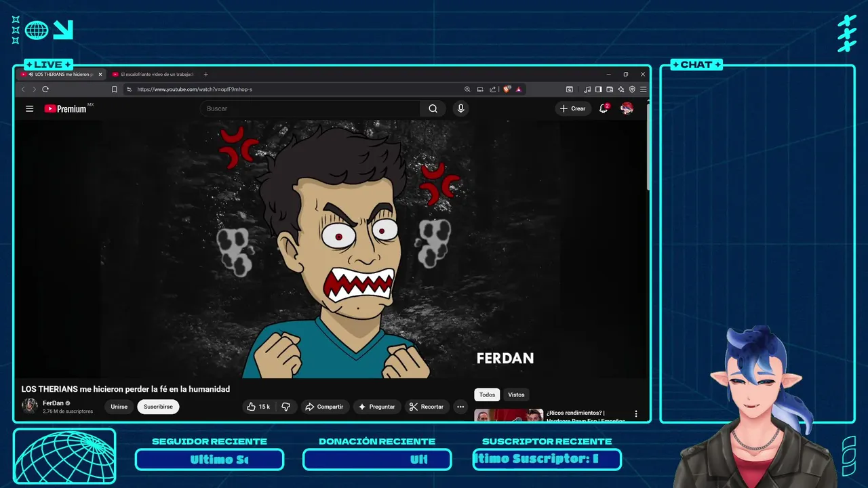The width and height of the screenshot is (868, 488).
Task: Click the Recortar clip button
Action: (427, 407)
